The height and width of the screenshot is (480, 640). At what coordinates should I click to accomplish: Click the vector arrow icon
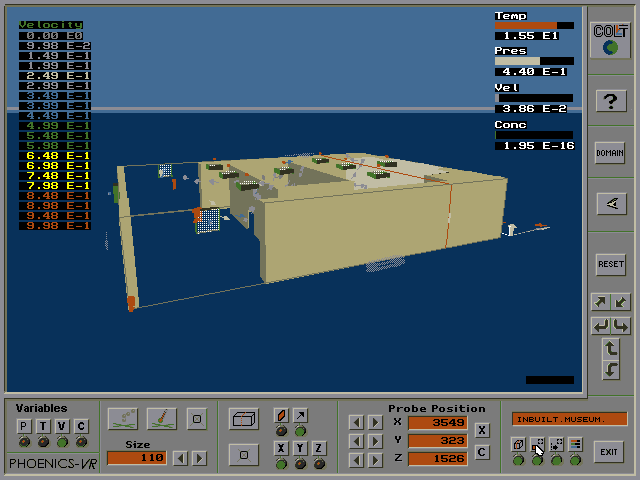[x=301, y=415]
